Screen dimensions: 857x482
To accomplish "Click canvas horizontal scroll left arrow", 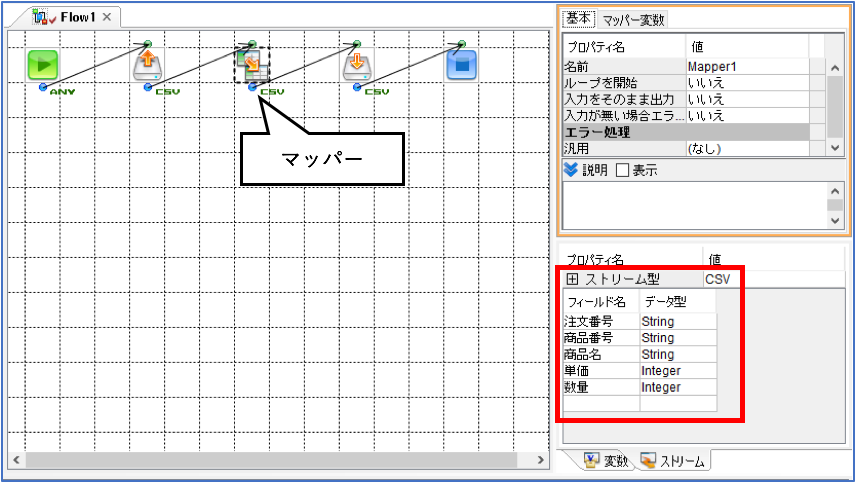I will (x=16, y=460).
